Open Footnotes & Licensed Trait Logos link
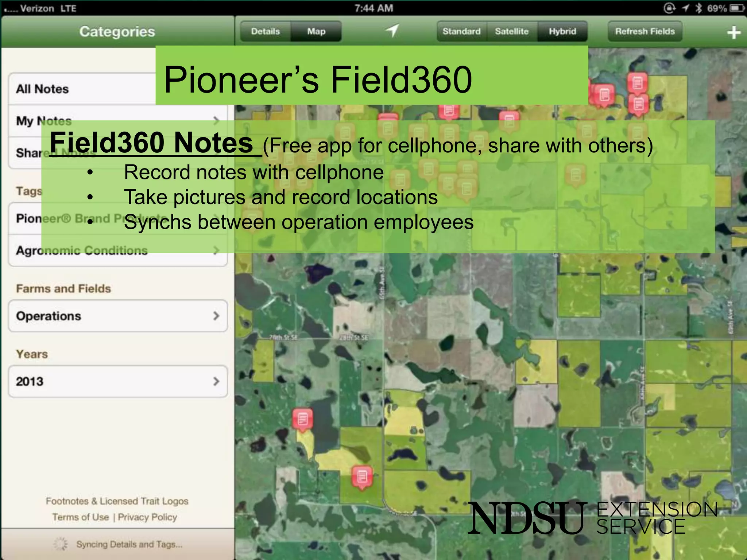Image resolution: width=747 pixels, height=560 pixels. pos(117,501)
